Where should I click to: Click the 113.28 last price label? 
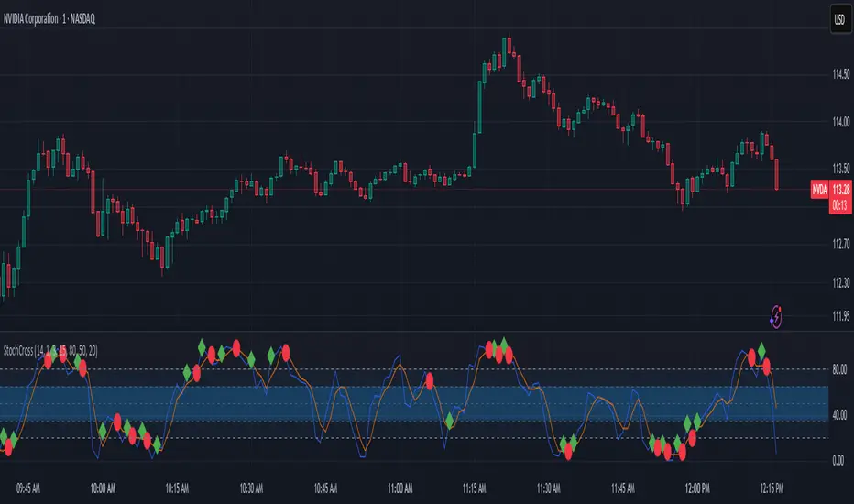point(841,189)
